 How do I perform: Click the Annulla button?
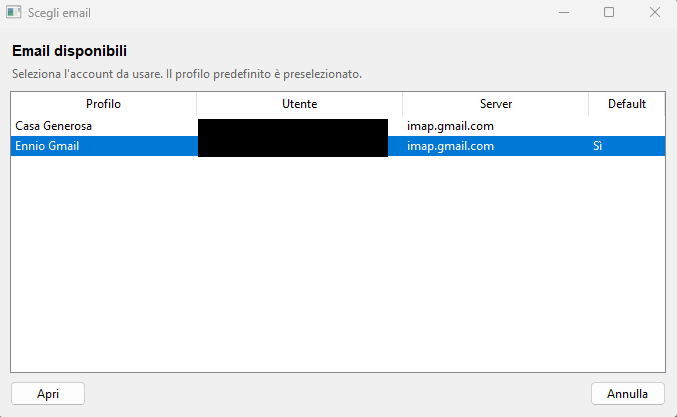tap(627, 393)
